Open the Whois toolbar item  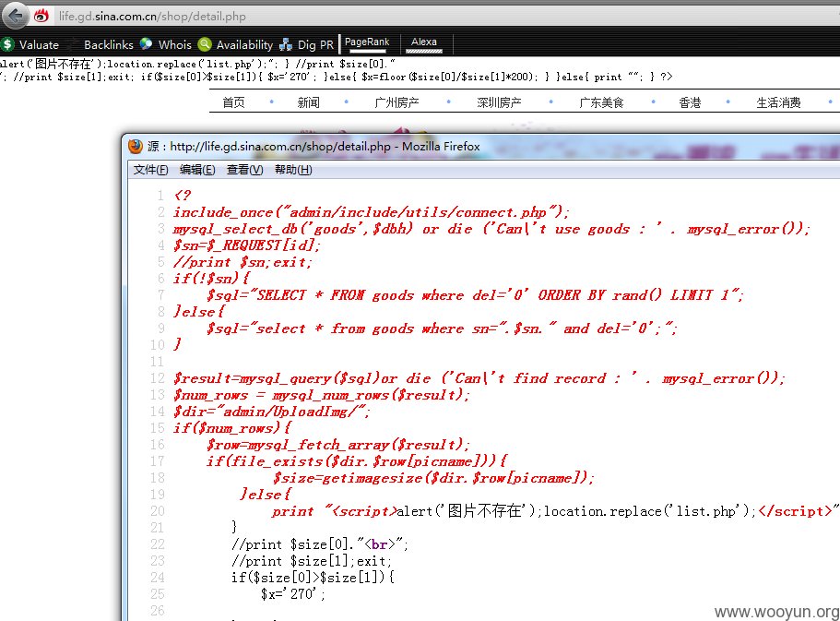[174, 45]
